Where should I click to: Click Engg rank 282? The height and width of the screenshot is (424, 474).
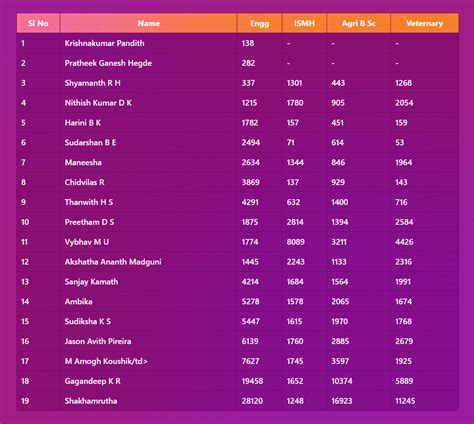[248, 63]
